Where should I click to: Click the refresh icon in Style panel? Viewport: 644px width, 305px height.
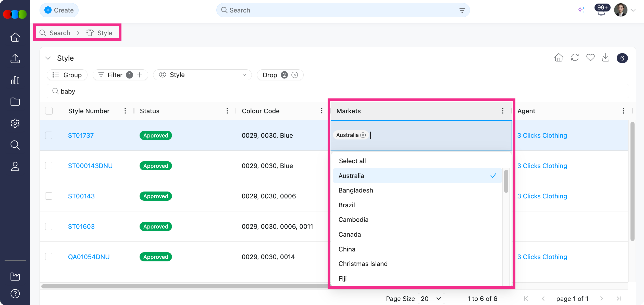[x=575, y=58]
